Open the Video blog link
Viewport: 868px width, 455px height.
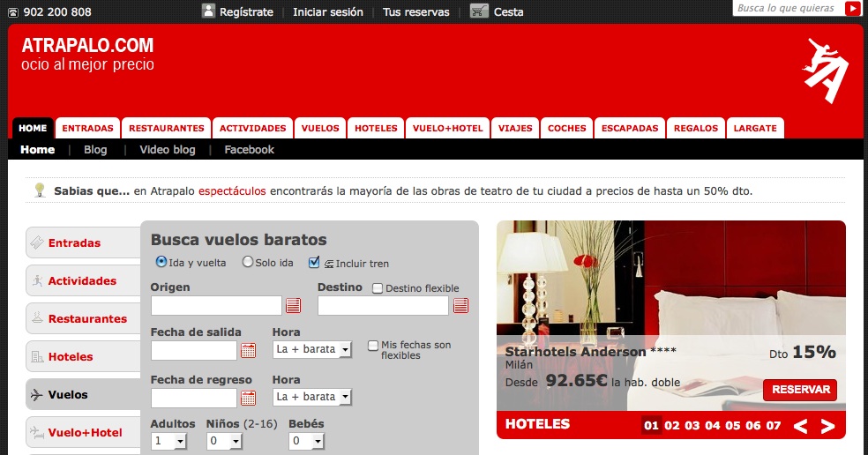tap(168, 149)
